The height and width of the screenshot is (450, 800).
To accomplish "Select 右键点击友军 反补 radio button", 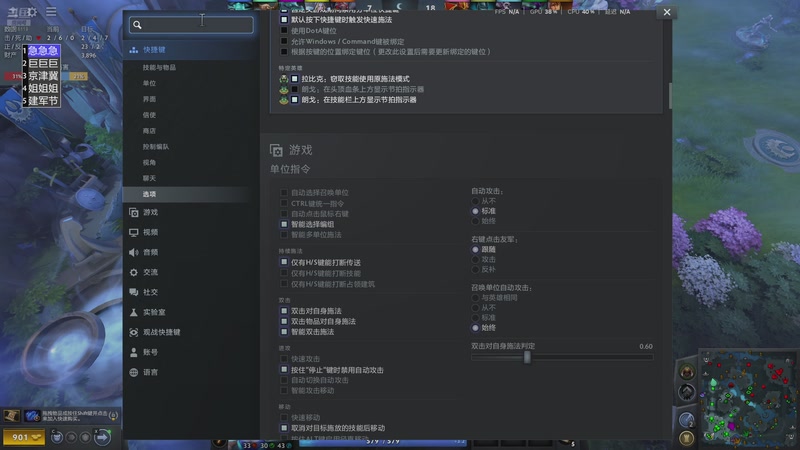I will (476, 269).
